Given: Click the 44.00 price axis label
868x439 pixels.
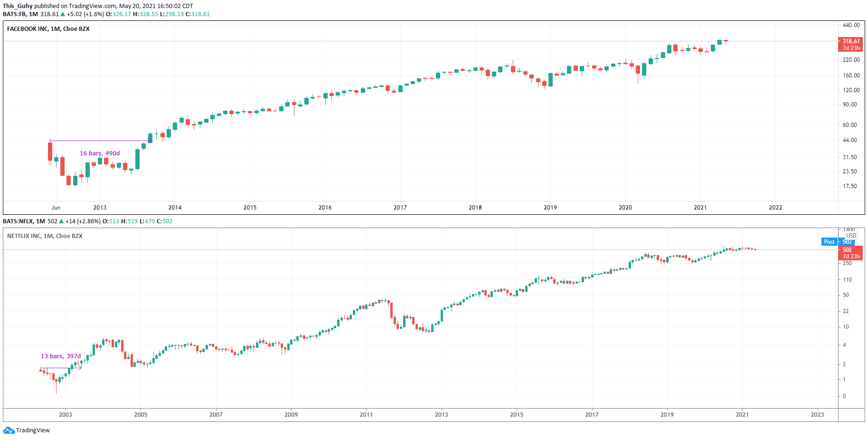Looking at the screenshot, I should pos(850,140).
